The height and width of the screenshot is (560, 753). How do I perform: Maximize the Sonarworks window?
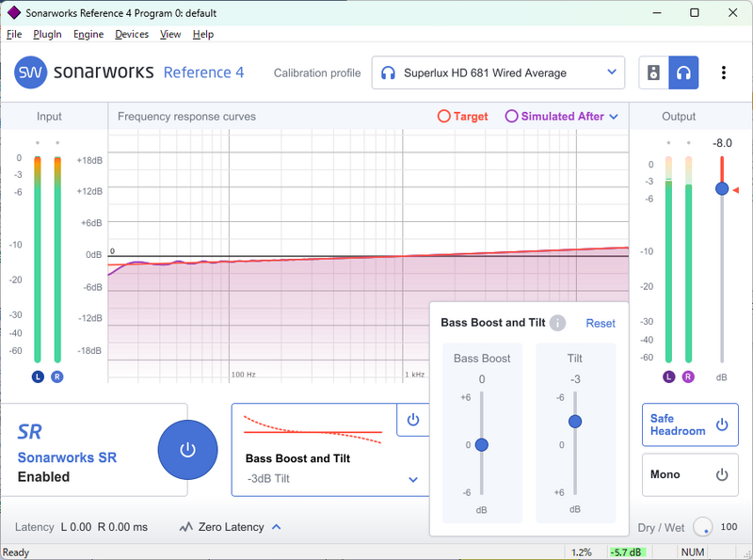click(x=695, y=13)
